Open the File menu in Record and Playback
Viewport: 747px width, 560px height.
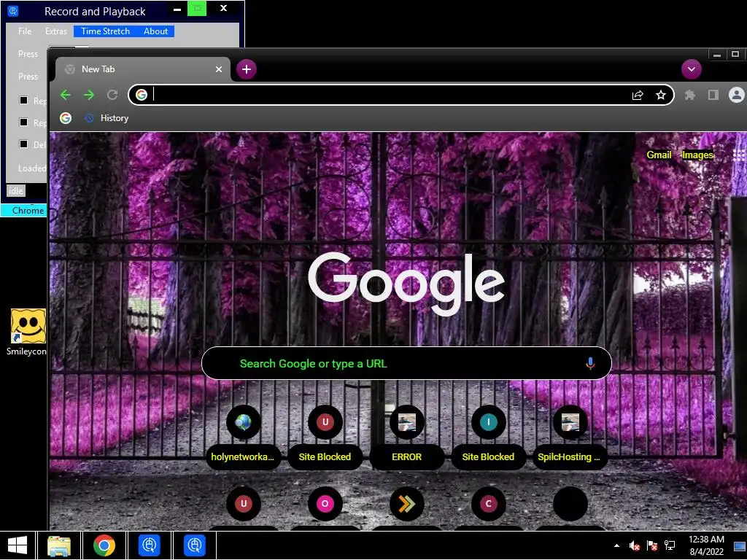coord(25,31)
